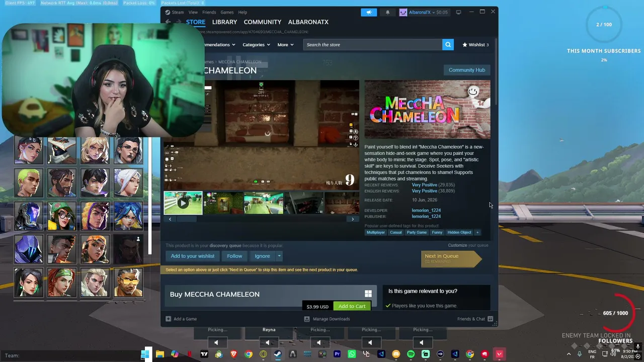Toggle Follow for Meccha Chameleon
The width and height of the screenshot is (644, 362).
(234, 256)
